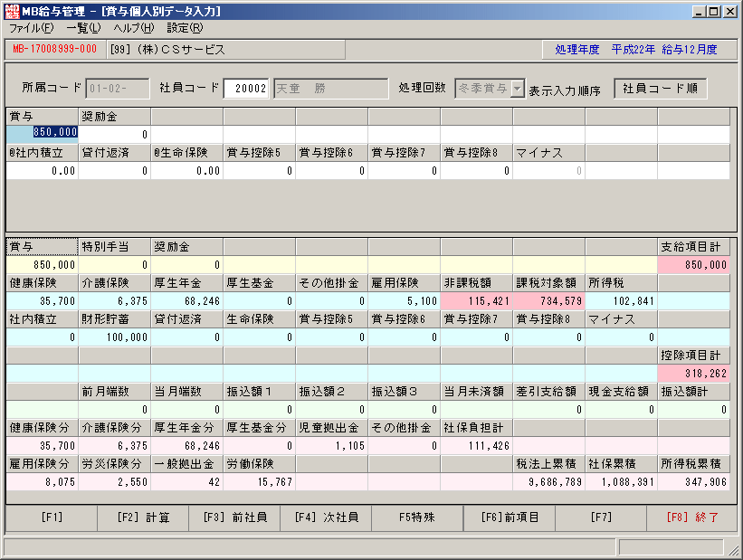Click the company name [99] (株)CSサービス
Screen dimensions: 743x560
pyautogui.click(x=167, y=49)
